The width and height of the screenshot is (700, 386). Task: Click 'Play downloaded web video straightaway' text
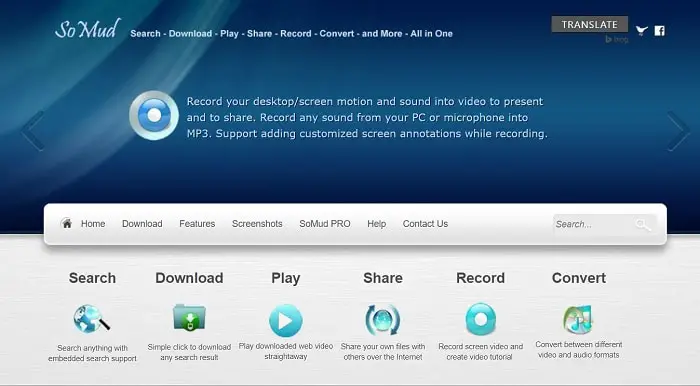pyautogui.click(x=286, y=351)
